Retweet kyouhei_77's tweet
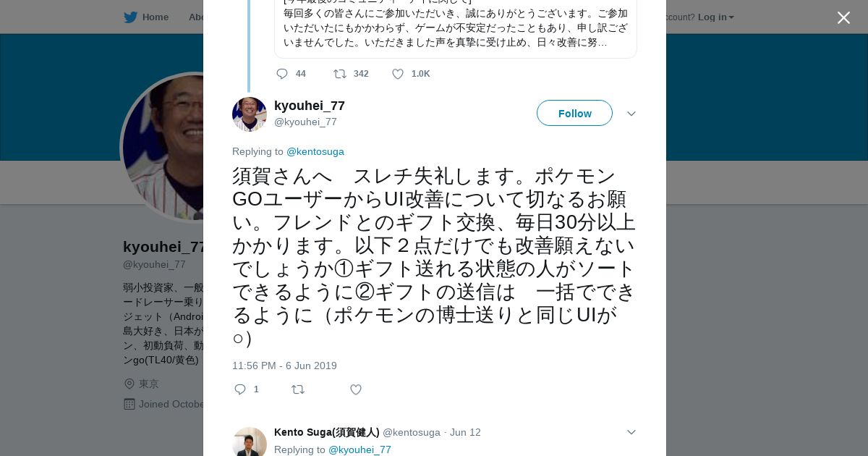Image resolution: width=868 pixels, height=456 pixels. point(298,389)
